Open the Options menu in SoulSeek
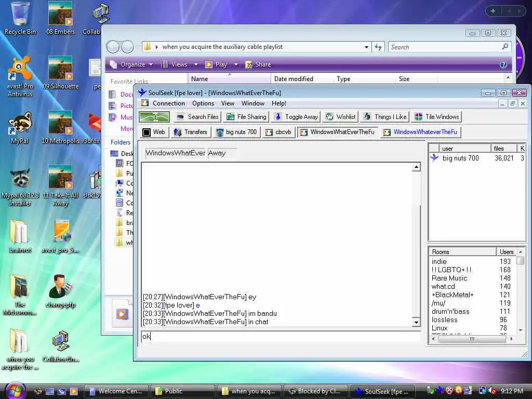 (203, 103)
